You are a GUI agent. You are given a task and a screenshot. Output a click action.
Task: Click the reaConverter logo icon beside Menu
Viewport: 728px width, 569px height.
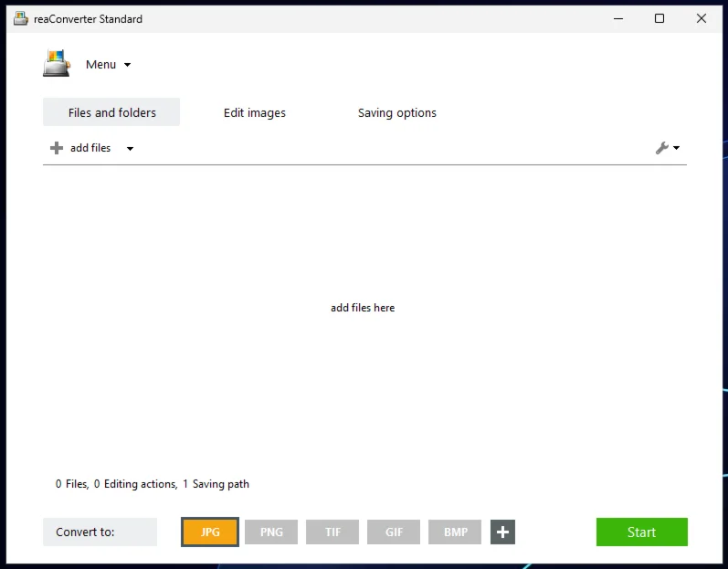click(57, 63)
